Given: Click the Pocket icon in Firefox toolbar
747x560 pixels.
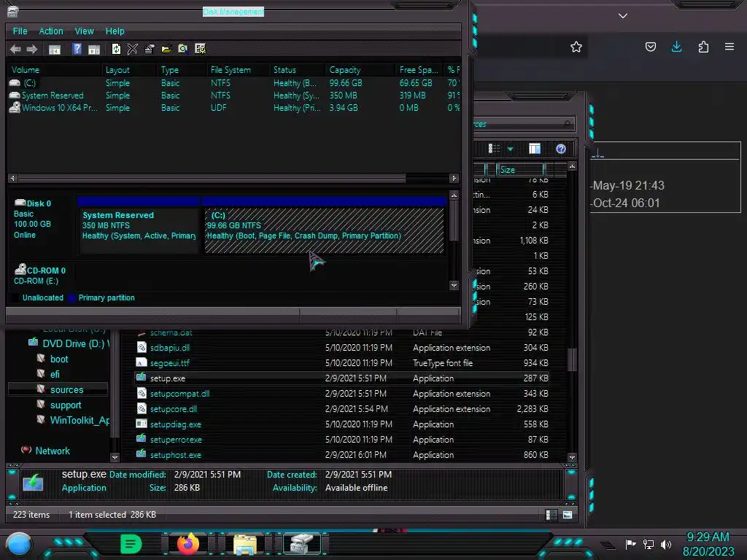Looking at the screenshot, I should [650, 47].
